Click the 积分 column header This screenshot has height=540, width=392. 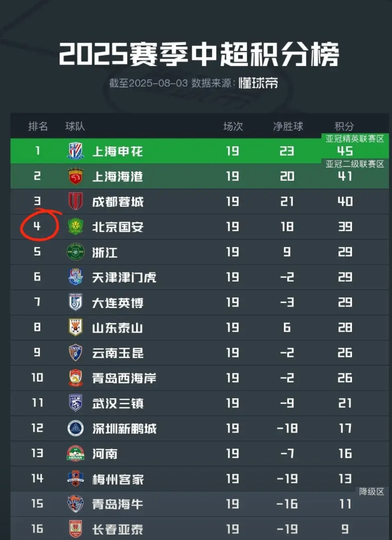(x=344, y=126)
